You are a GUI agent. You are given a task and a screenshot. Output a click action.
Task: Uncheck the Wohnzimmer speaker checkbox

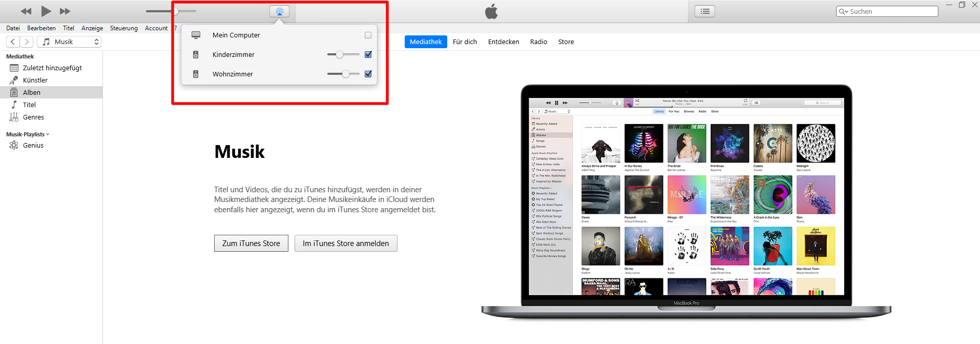pos(368,74)
